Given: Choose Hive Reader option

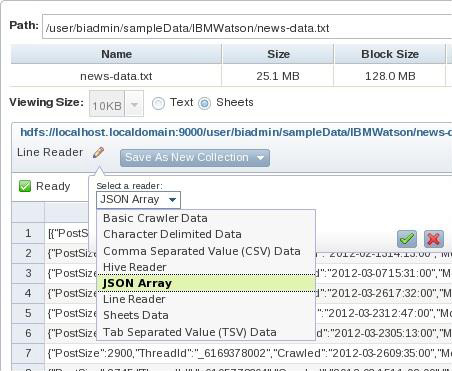Looking at the screenshot, I should pyautogui.click(x=206, y=267).
